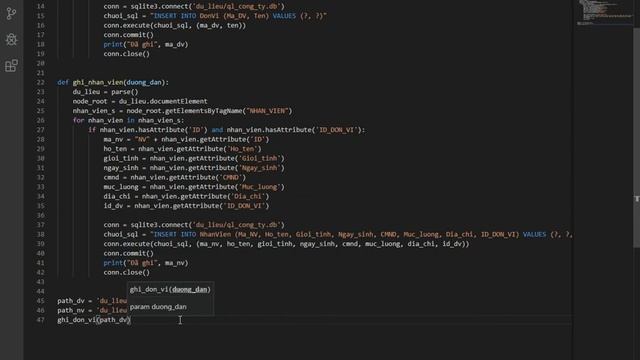Click conn.commit() on line 40

click(128, 253)
